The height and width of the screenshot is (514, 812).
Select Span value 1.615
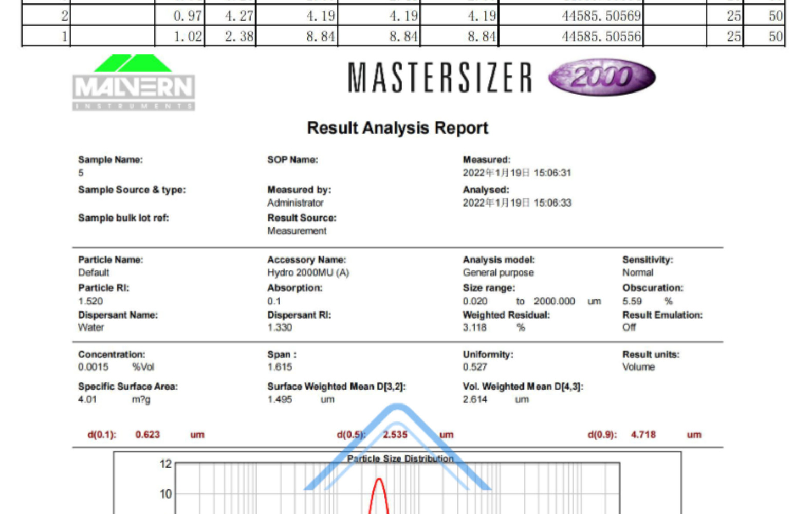pyautogui.click(x=280, y=367)
